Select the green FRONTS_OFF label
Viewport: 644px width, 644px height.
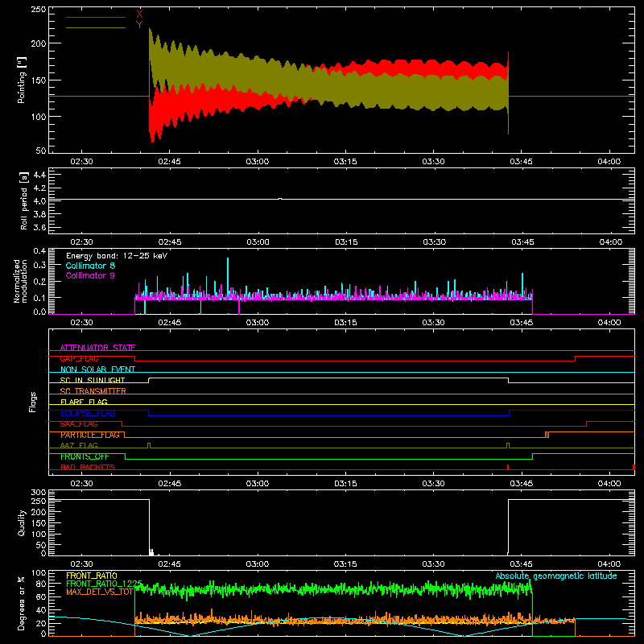pos(85,456)
